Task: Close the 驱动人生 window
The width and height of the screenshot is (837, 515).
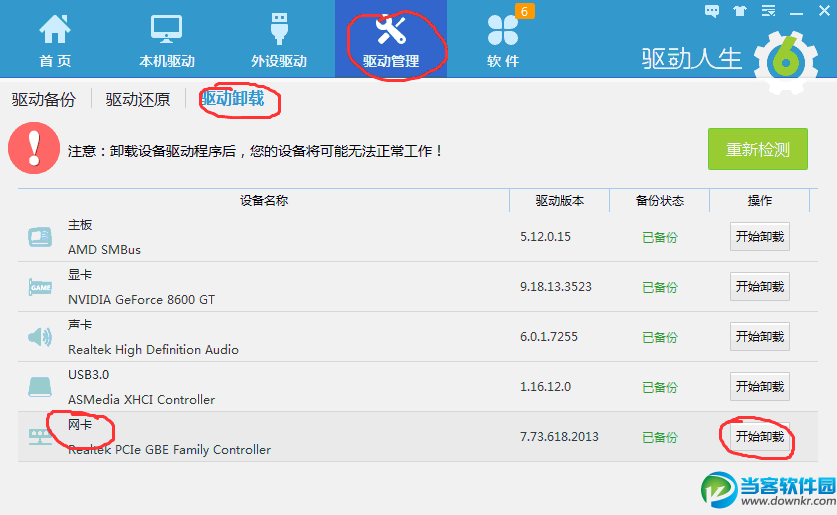Action: pyautogui.click(x=824, y=11)
